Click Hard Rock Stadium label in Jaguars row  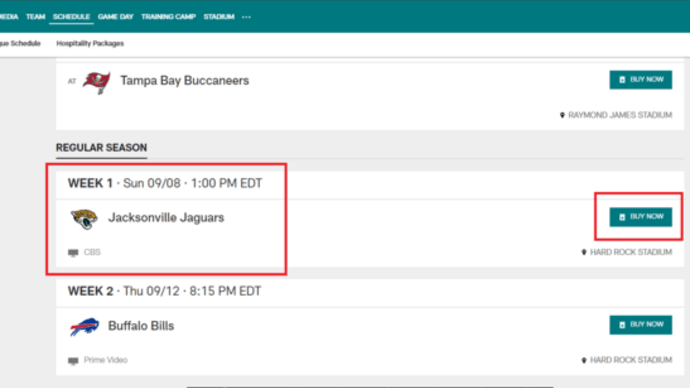tap(631, 252)
